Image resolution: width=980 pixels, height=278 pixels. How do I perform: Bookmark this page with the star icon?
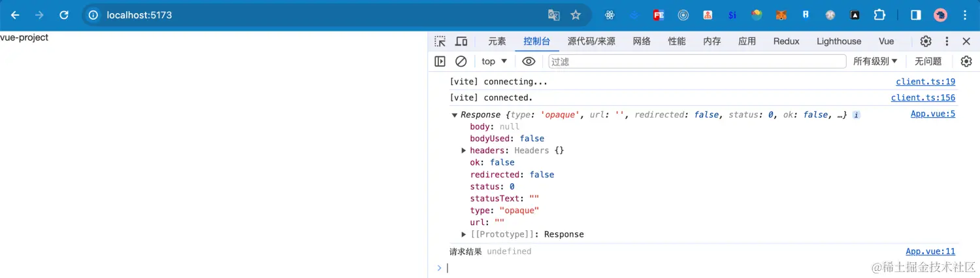click(576, 15)
